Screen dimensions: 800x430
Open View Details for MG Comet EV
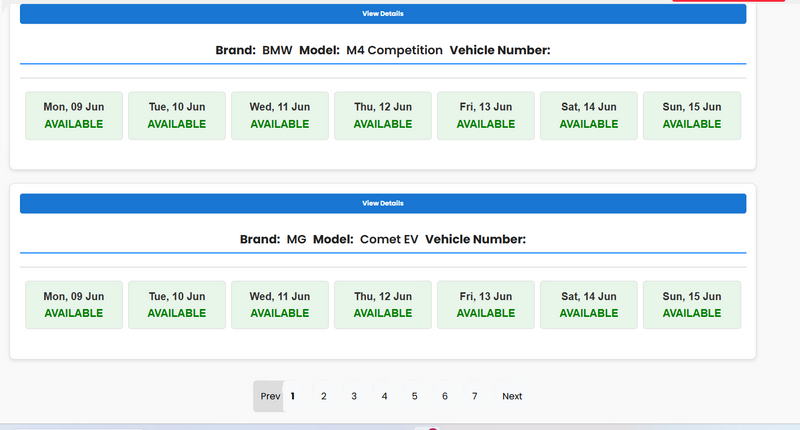383,203
